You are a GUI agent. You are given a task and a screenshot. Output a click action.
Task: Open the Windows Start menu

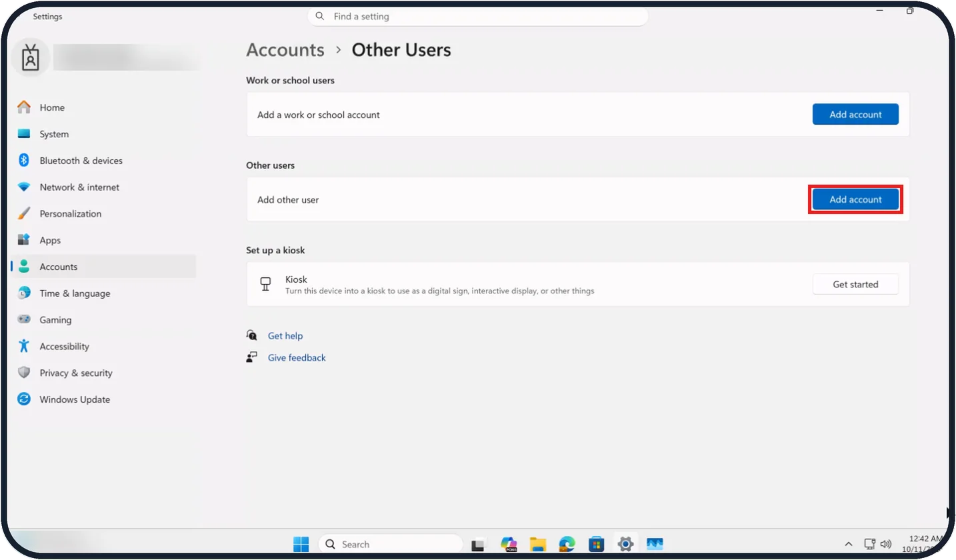301,544
